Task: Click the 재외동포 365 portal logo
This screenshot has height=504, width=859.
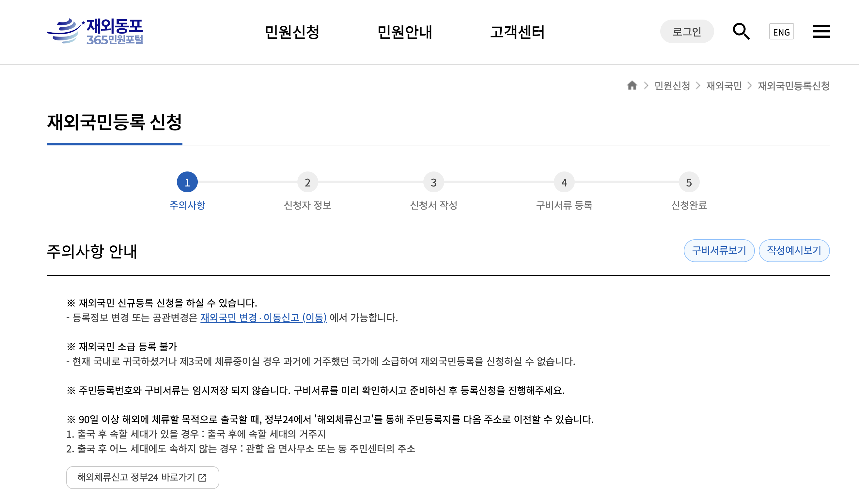Action: tap(95, 31)
